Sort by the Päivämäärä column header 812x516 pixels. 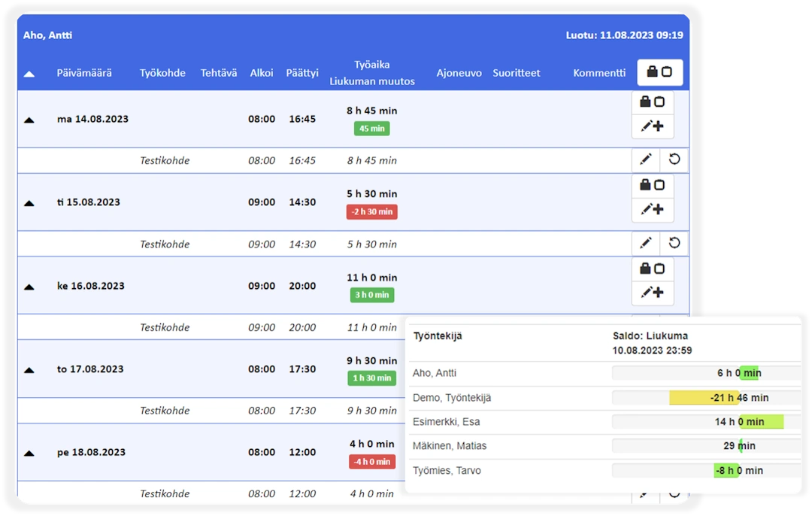coord(84,73)
